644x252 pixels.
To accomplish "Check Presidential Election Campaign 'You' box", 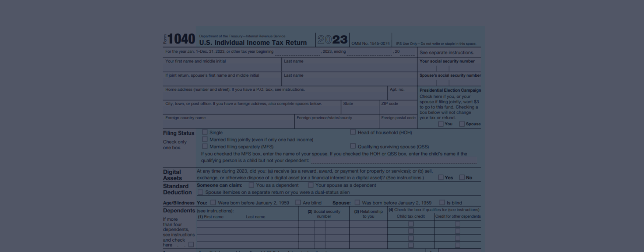I will point(441,124).
